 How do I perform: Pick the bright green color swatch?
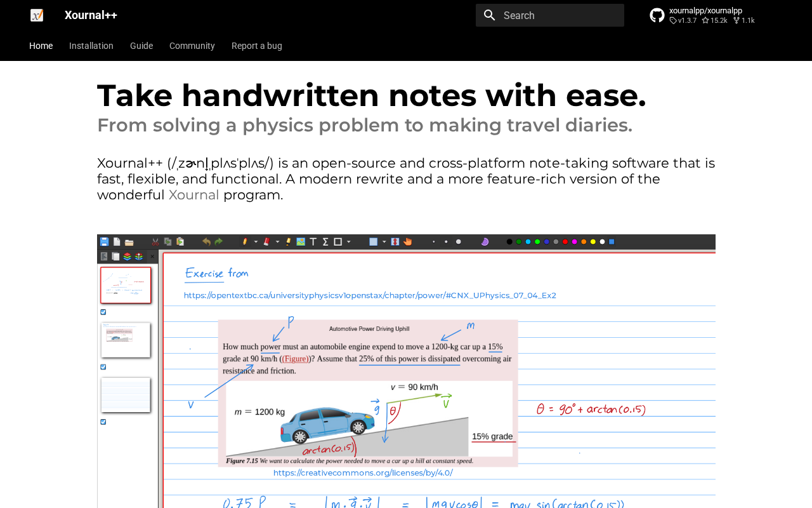coord(537,242)
